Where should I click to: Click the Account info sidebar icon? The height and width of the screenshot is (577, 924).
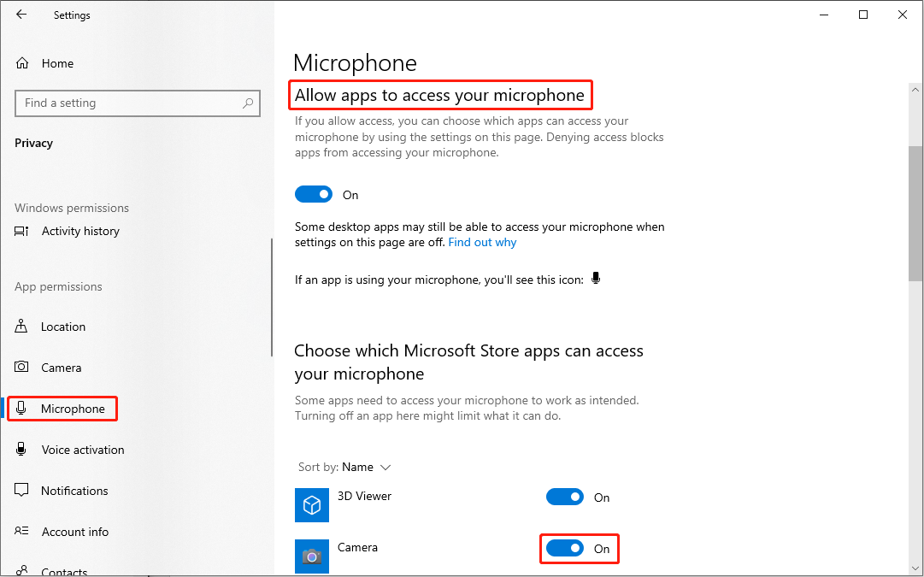coord(21,531)
